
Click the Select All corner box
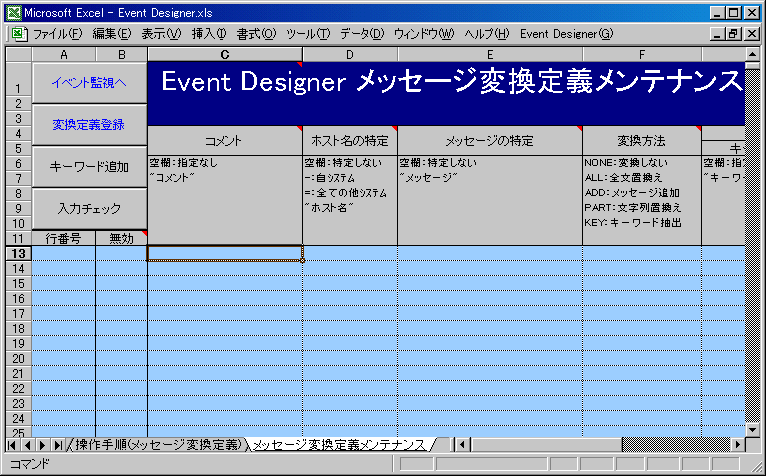coord(19,54)
